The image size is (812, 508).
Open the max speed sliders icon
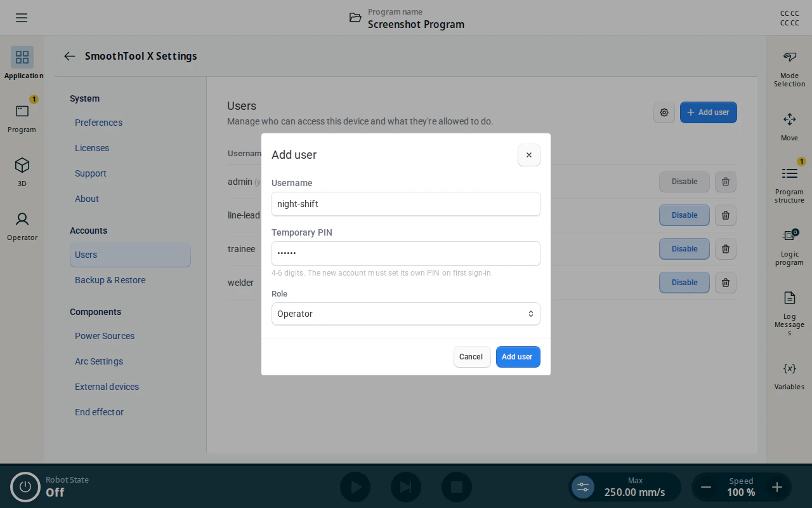(x=583, y=487)
